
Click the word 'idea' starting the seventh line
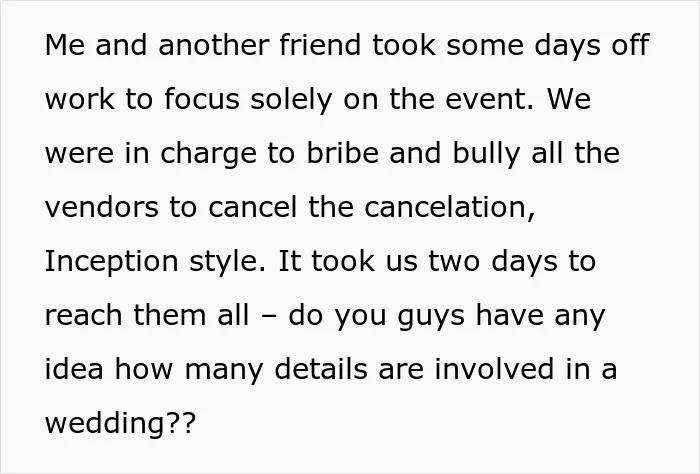pos(74,369)
